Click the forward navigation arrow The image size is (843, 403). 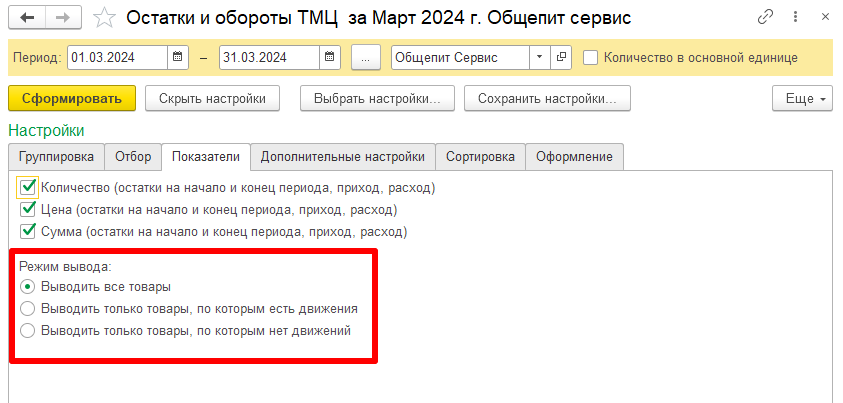coord(62,18)
